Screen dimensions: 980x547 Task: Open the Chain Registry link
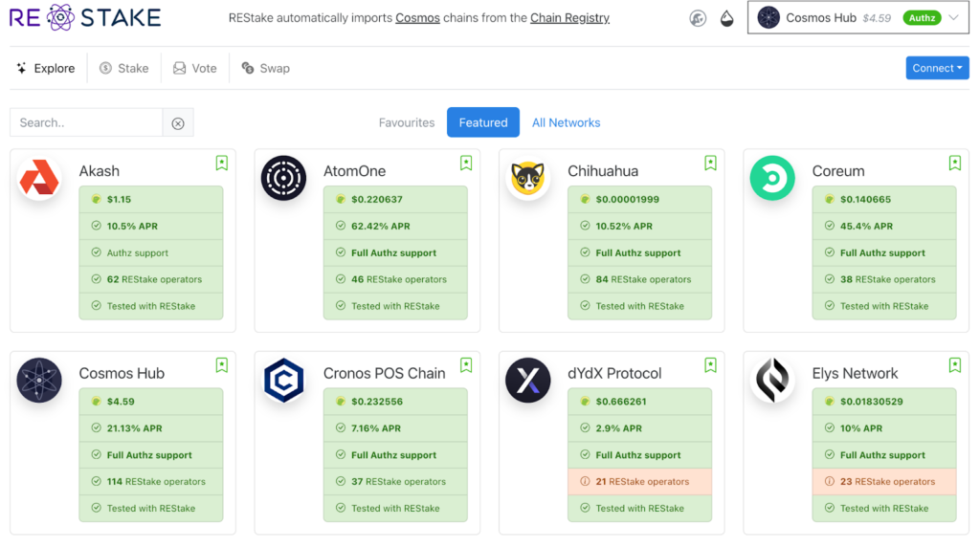(x=569, y=18)
